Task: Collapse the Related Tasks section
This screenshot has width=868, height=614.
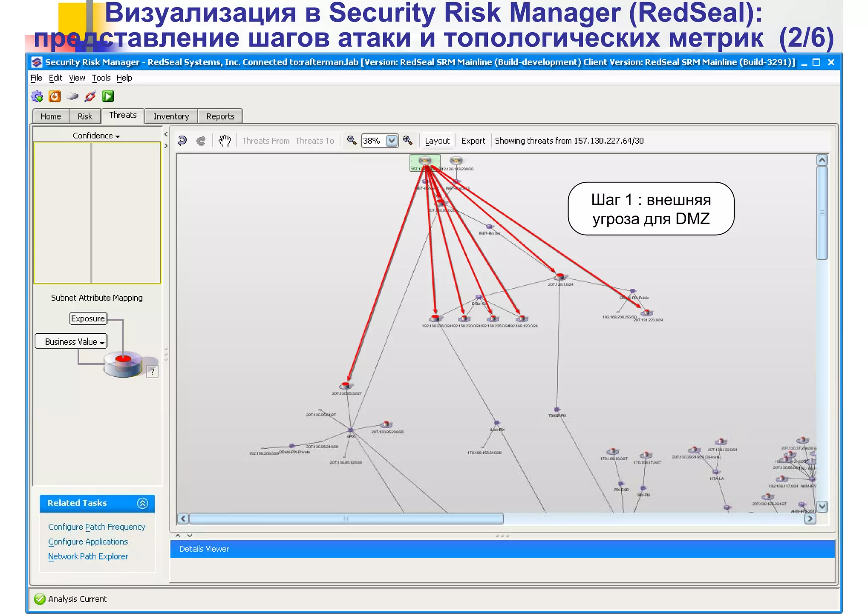Action: (142, 503)
